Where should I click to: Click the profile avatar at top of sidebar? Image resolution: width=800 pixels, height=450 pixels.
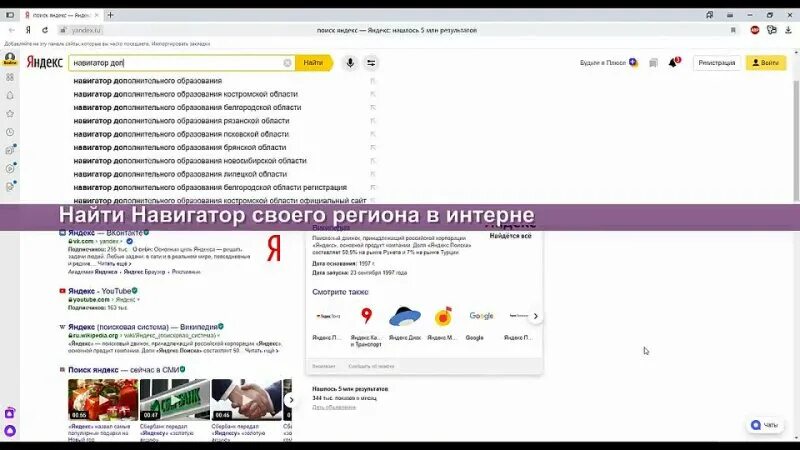10,59
